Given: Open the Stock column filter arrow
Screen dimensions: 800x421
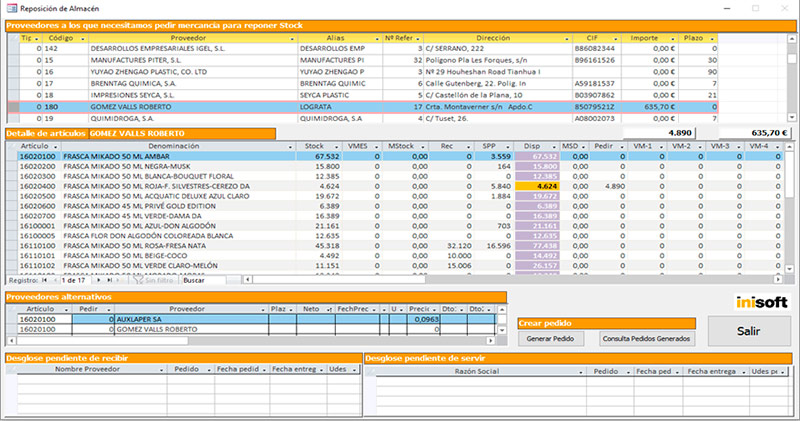Looking at the screenshot, I should point(336,147).
